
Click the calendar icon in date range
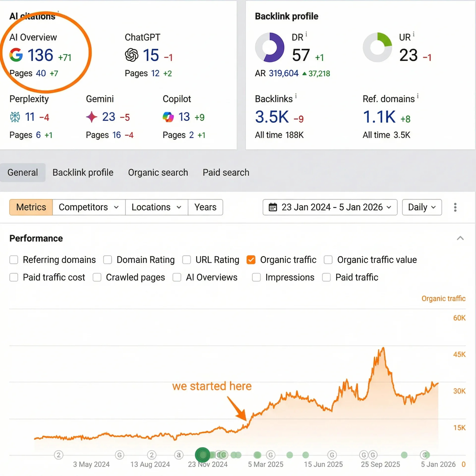273,207
